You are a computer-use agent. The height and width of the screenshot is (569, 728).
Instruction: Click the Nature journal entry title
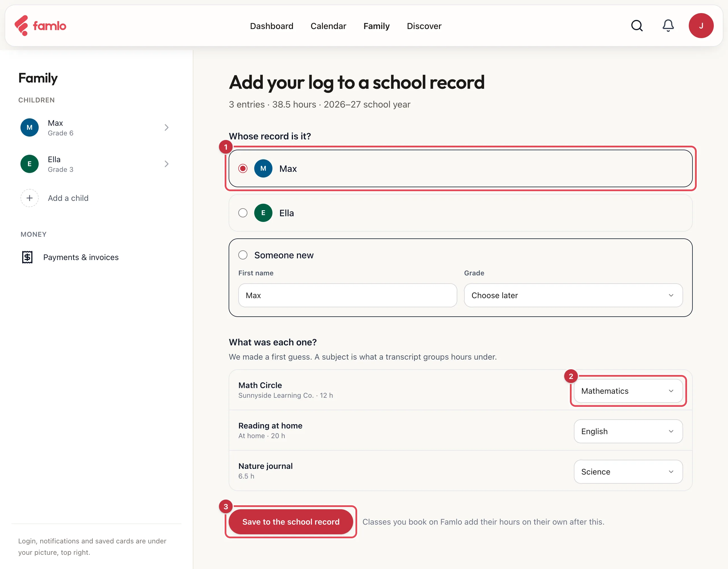265,466
